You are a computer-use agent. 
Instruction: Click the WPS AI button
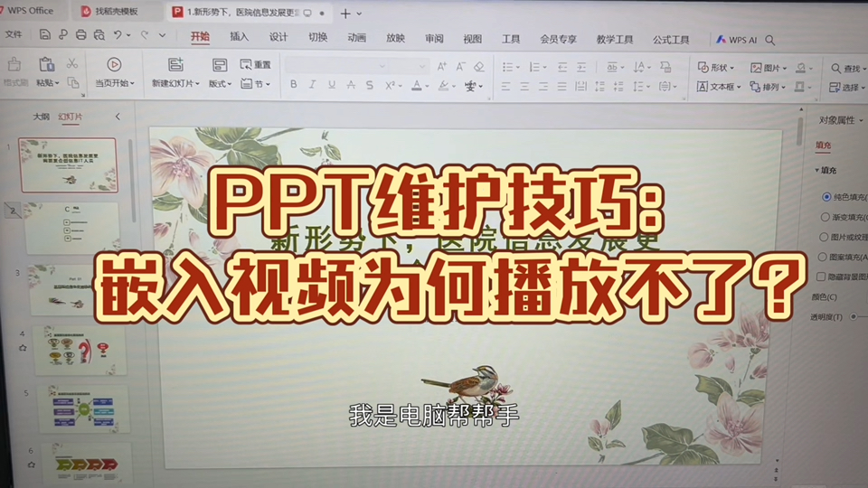(x=736, y=40)
